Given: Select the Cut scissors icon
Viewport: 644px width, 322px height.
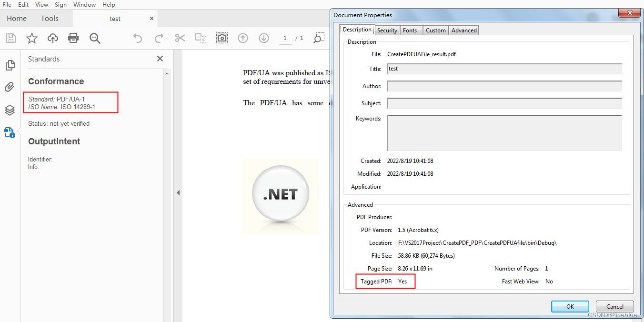Looking at the screenshot, I should [x=180, y=38].
